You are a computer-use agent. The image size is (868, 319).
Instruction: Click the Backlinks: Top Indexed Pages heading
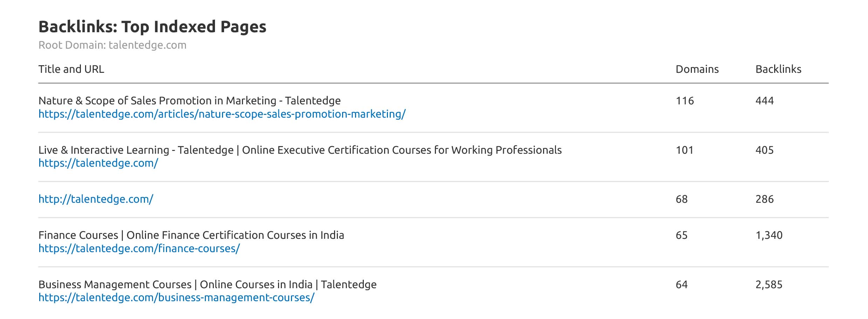pos(152,27)
